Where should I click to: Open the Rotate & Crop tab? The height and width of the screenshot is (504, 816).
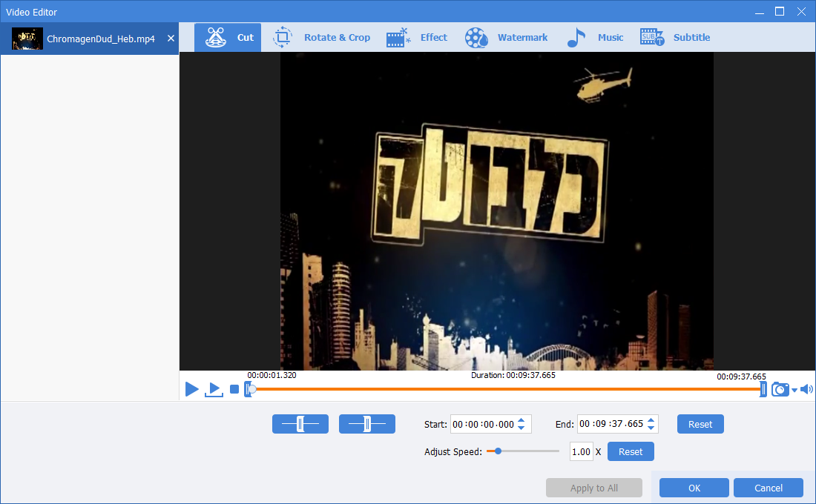point(322,38)
